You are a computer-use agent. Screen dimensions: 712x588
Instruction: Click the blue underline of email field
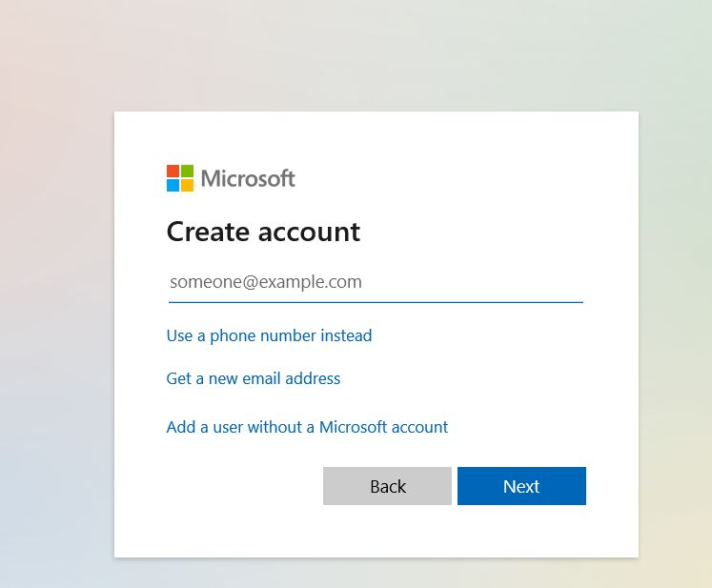point(376,302)
